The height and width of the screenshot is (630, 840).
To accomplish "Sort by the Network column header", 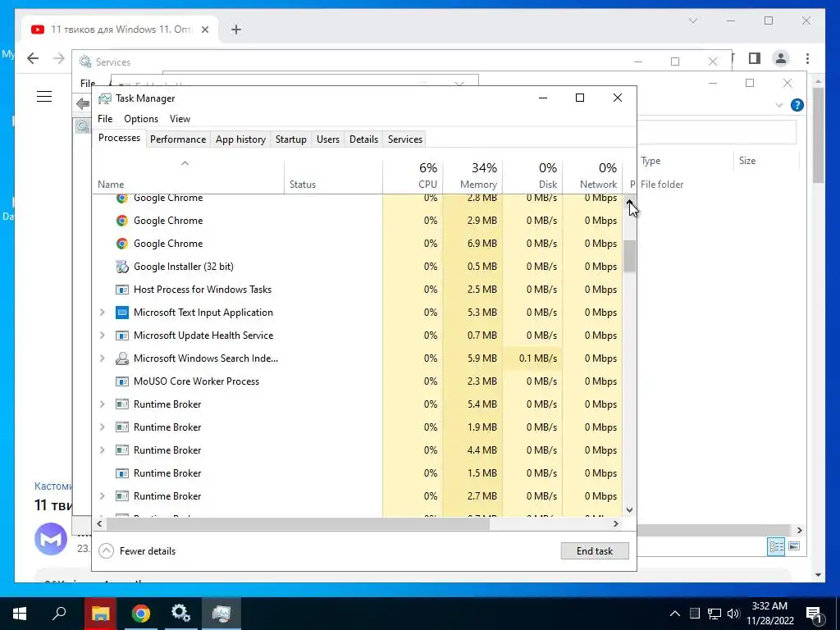I will 592,177.
